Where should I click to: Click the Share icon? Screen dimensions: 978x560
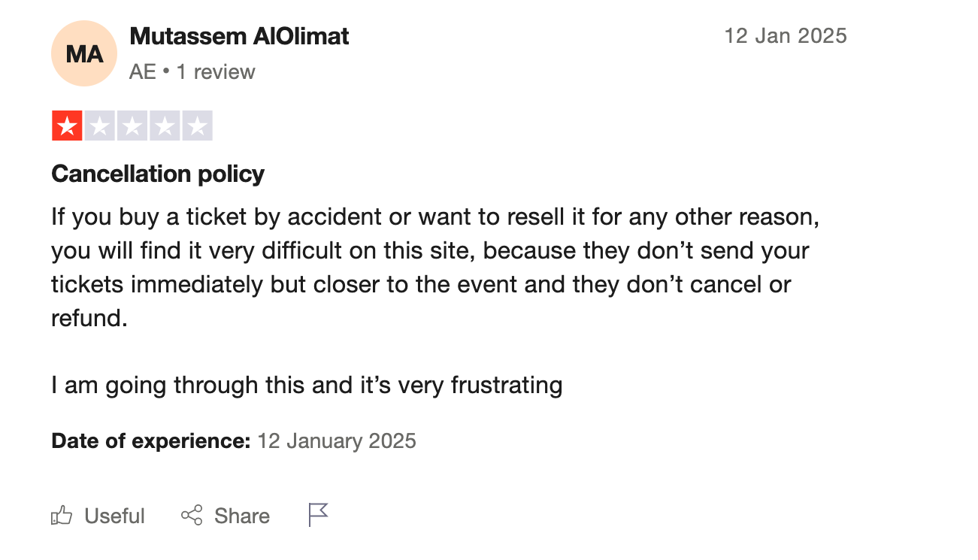[192, 516]
